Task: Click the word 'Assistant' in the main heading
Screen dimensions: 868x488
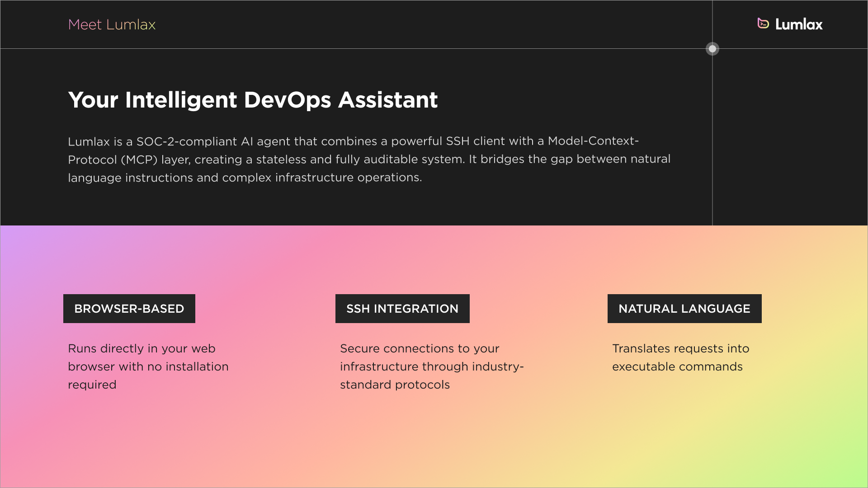Action: [x=388, y=100]
